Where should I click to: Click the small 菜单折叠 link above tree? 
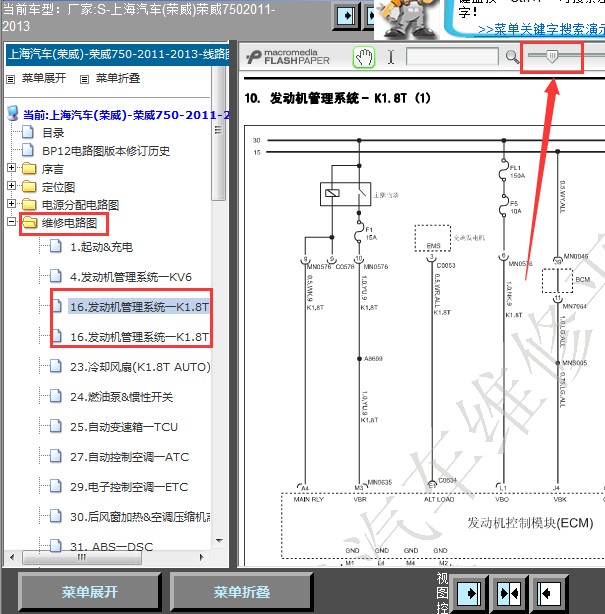(117, 78)
